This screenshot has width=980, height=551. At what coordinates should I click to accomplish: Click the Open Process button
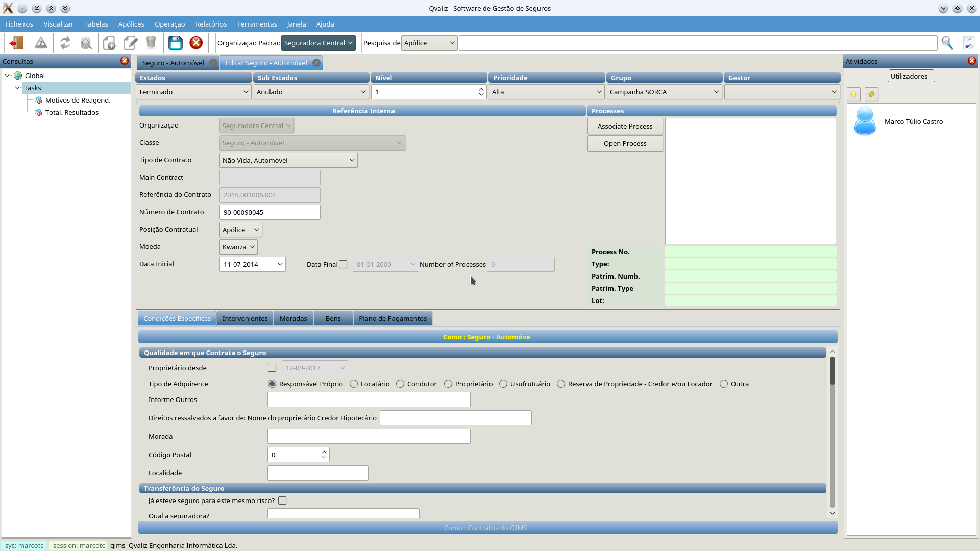(625, 143)
